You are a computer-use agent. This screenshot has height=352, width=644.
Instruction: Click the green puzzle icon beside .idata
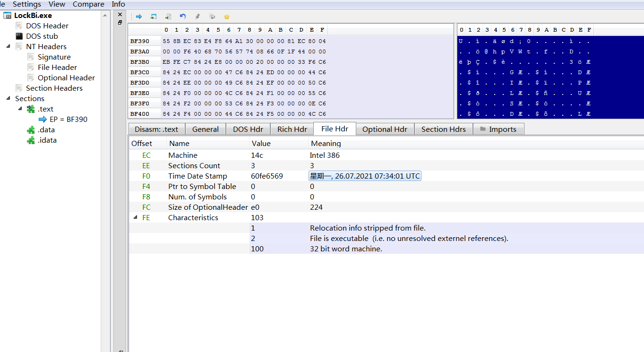pyautogui.click(x=31, y=140)
